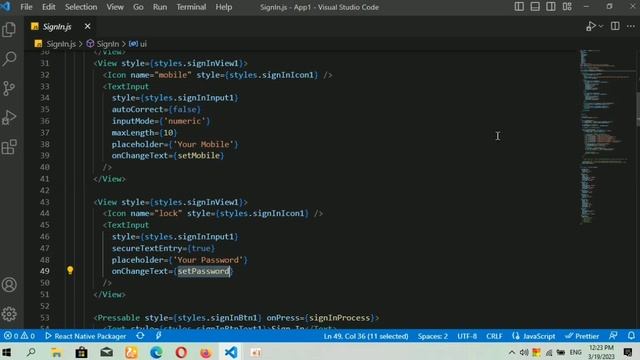Viewport: 640px width, 360px height.
Task: Open the Search view in activity bar
Action: (x=9, y=59)
